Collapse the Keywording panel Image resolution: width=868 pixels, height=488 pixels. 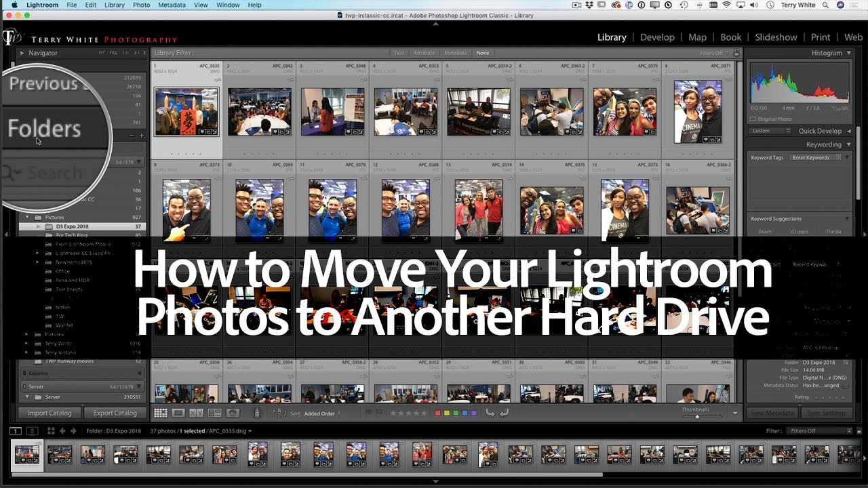(x=848, y=144)
